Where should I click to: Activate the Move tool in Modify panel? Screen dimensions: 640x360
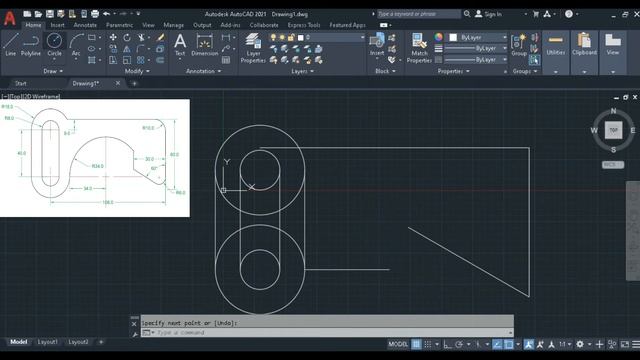113,38
